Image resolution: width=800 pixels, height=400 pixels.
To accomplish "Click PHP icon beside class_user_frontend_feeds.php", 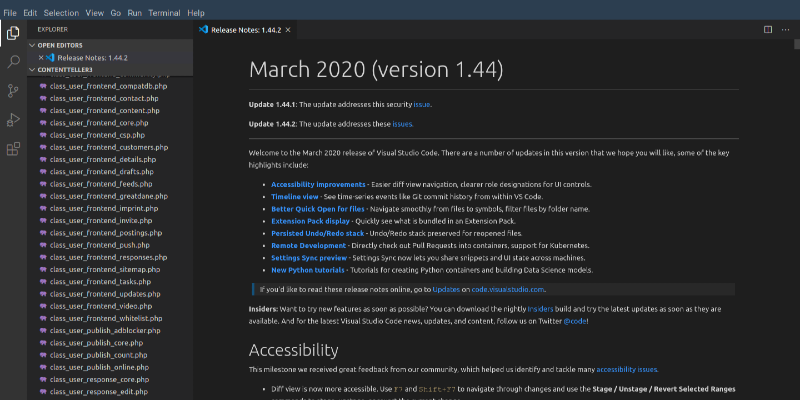I will point(43,184).
